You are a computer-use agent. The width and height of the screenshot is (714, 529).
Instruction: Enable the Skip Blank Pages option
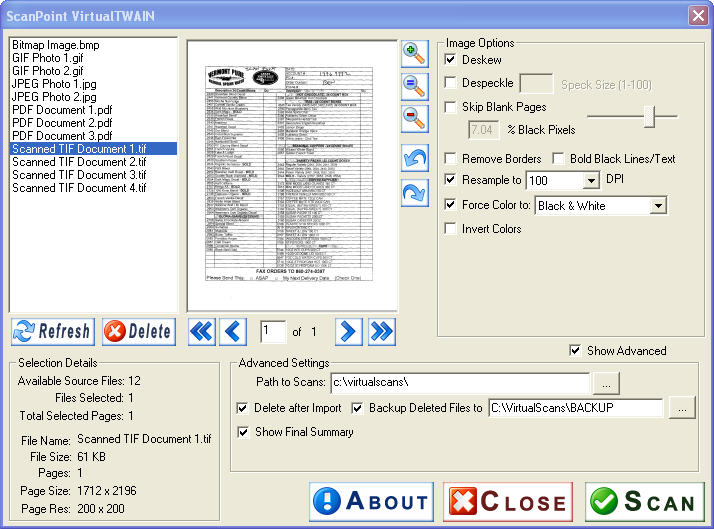click(x=451, y=107)
